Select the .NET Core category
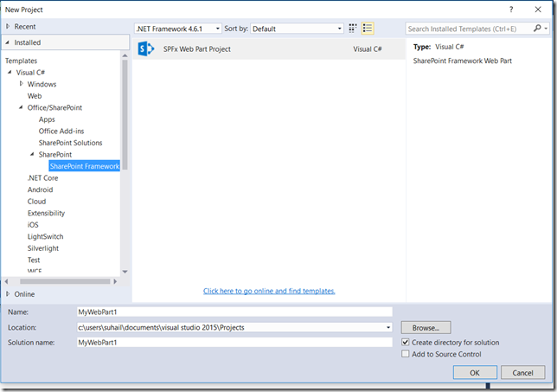The height and width of the screenshot is (392, 557). tap(42, 177)
